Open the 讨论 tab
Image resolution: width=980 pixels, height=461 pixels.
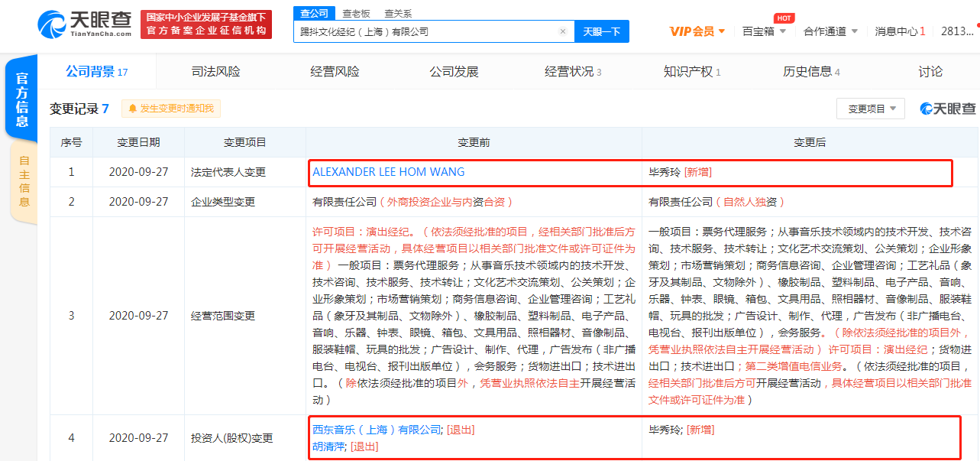click(930, 72)
